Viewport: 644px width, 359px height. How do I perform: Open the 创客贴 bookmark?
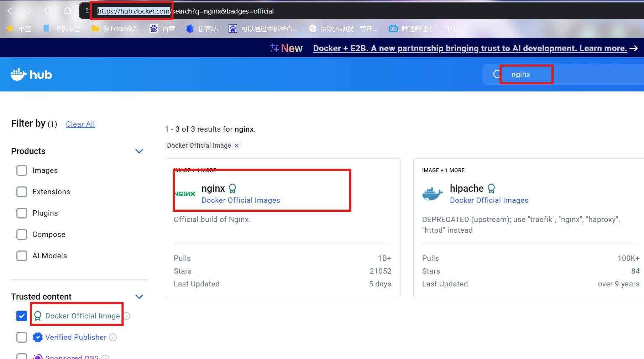(x=202, y=28)
